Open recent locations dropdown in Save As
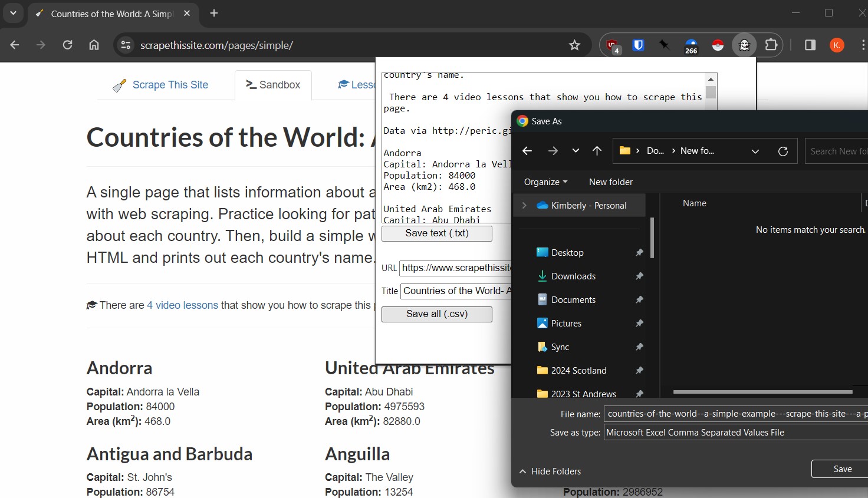Image resolution: width=868 pixels, height=498 pixels. click(x=576, y=151)
